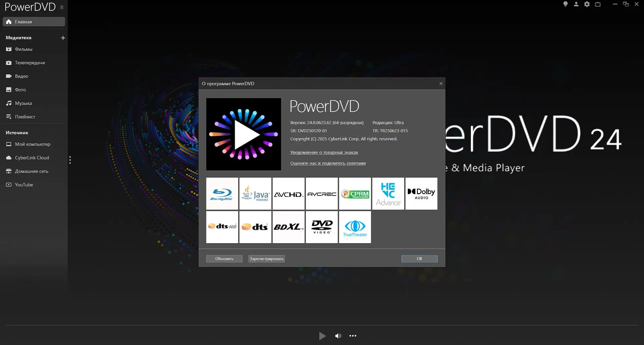Viewport: 644px width, 345px height.
Task: Click the light bulb tips icon
Action: point(566,4)
